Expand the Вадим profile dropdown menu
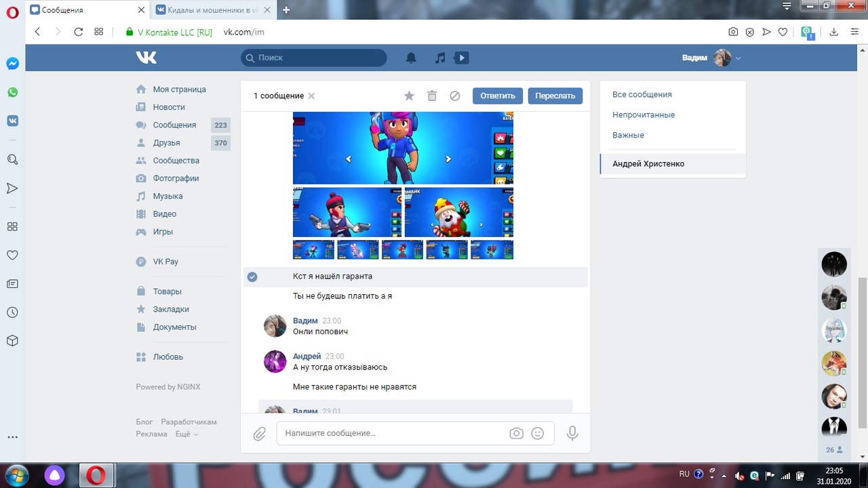Image resolution: width=868 pixels, height=488 pixels. [x=738, y=58]
